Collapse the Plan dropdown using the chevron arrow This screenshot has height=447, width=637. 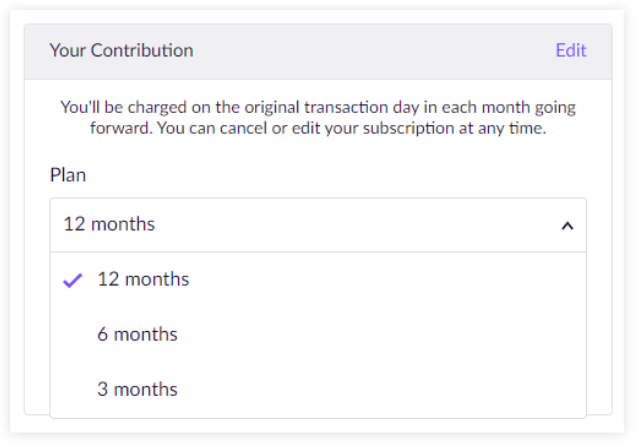567,226
